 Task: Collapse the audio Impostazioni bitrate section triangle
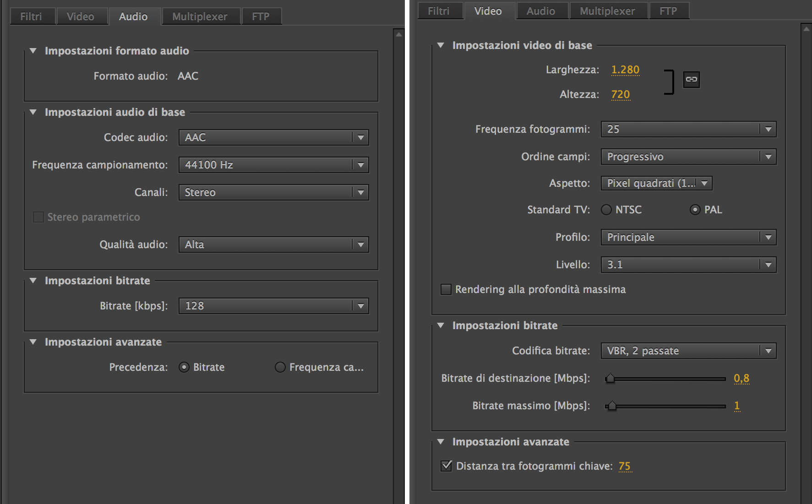click(x=33, y=281)
